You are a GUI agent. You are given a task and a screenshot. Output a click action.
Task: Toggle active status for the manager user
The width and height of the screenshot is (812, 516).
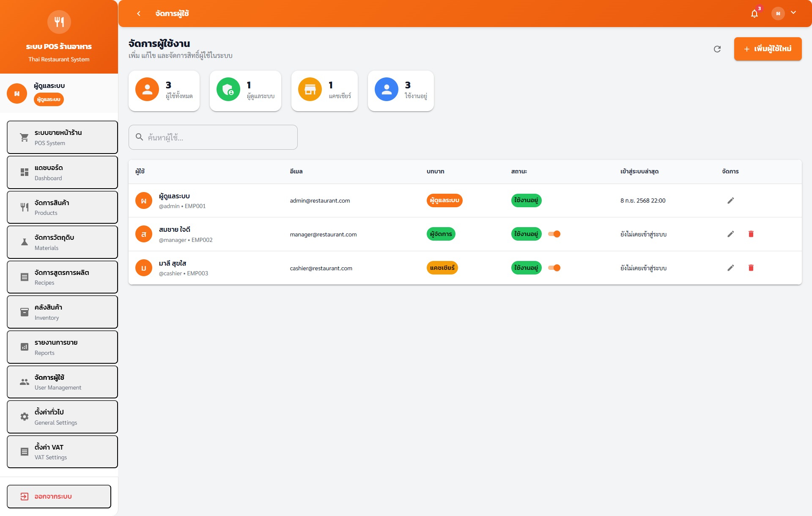(554, 234)
